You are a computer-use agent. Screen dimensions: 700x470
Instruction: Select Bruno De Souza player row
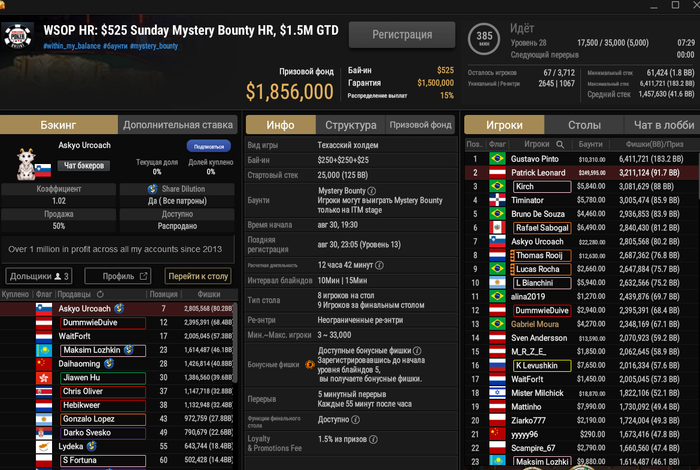580,214
